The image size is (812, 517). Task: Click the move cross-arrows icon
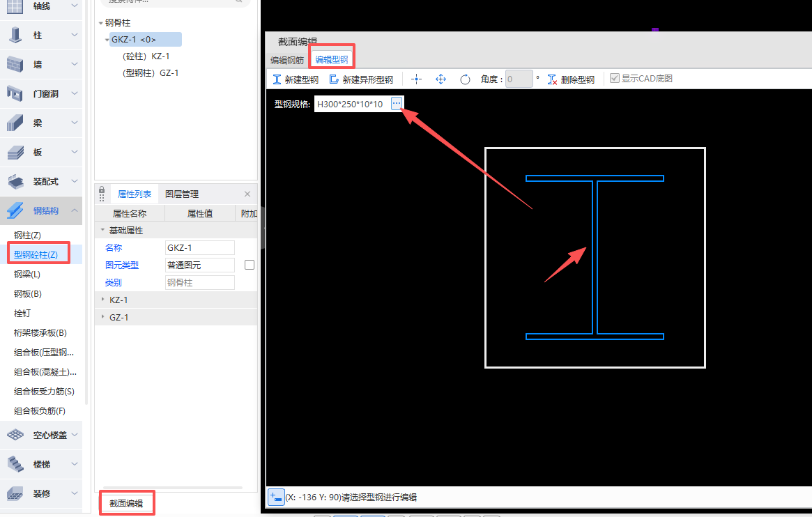point(441,79)
